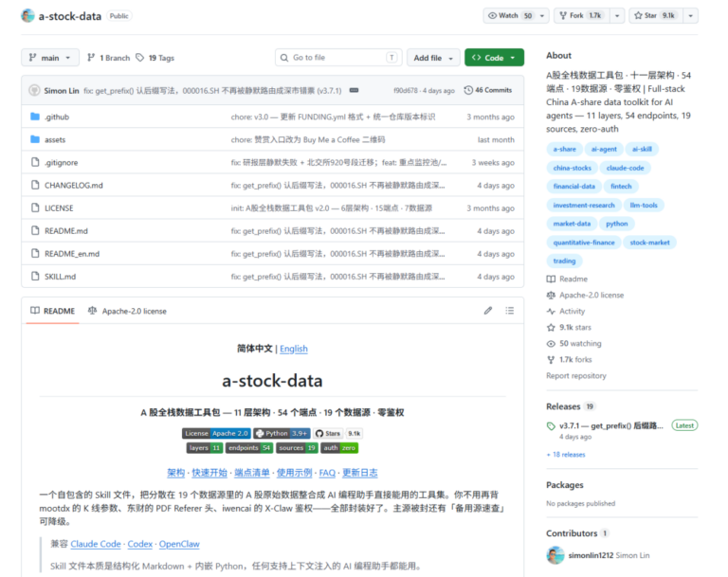This screenshot has width=728, height=577.
Task: Click the README_en.md file icon
Action: [35, 253]
